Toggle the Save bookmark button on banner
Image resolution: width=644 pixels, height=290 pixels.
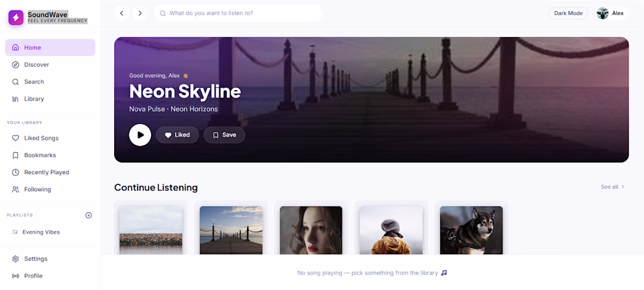(x=224, y=135)
